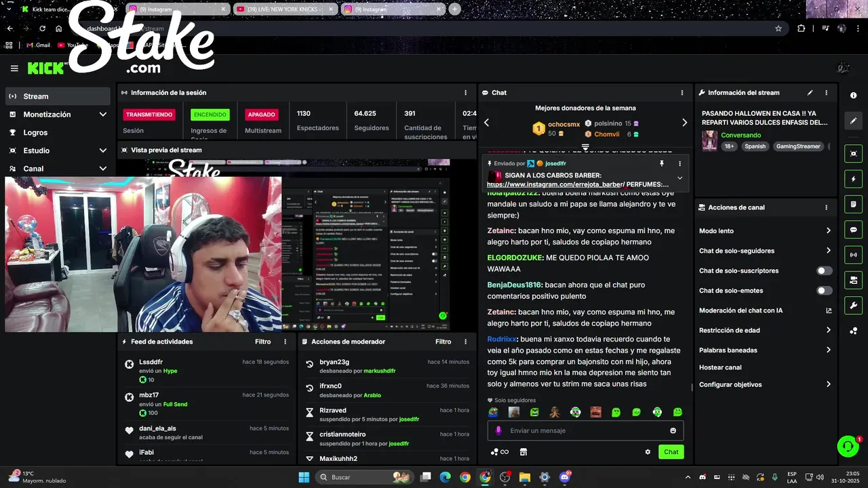
Task: Open the Chat panel three-dot menu
Action: pyautogui.click(x=682, y=93)
